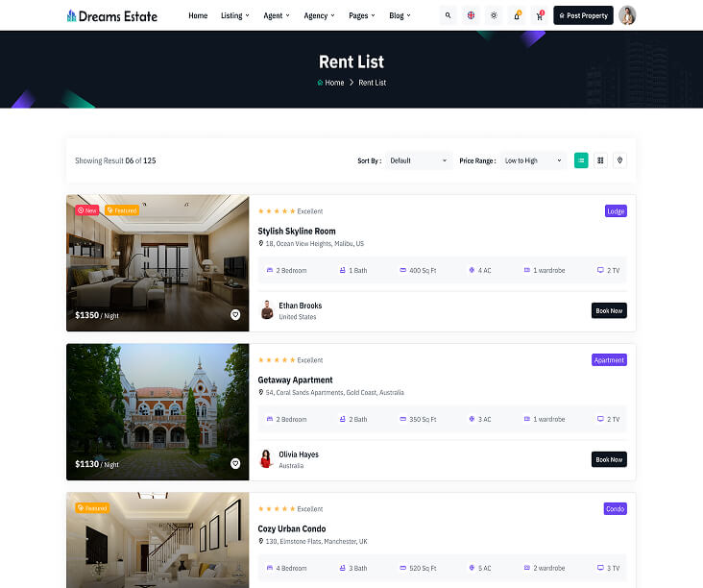Expand the Agency menu
Screen dimensions: 703x588
[x=319, y=15]
